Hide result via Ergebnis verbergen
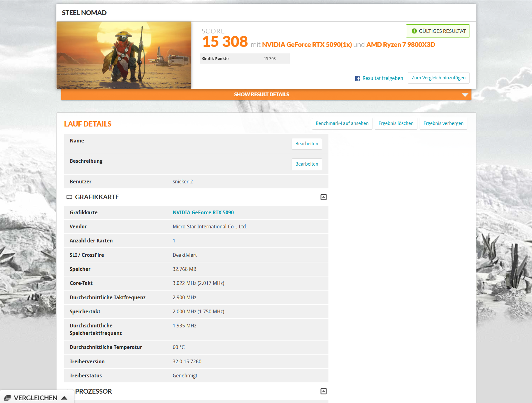 [x=443, y=123]
